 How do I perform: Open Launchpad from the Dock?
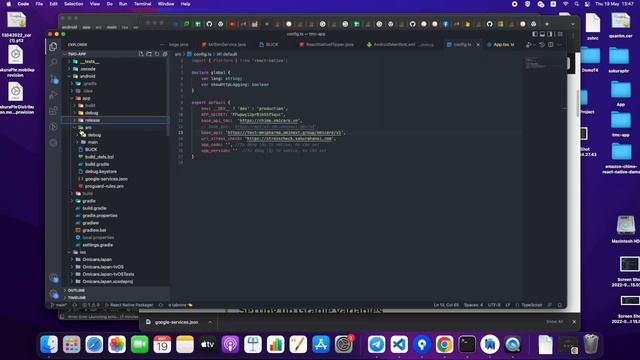[x=72, y=344]
